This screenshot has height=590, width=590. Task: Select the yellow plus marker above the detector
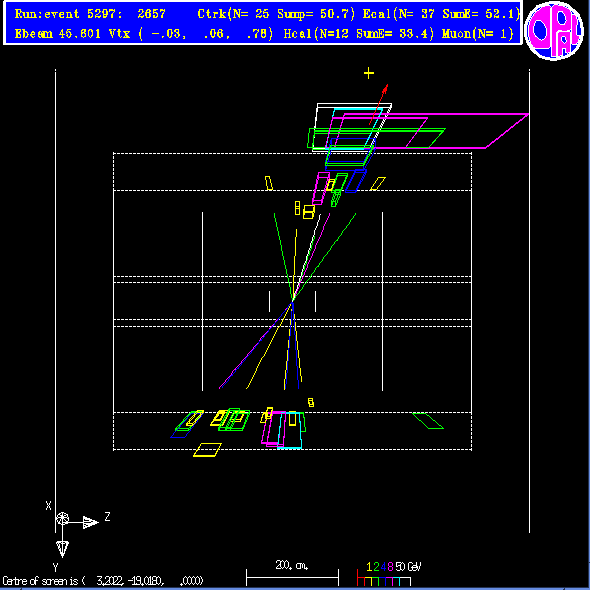(x=369, y=73)
